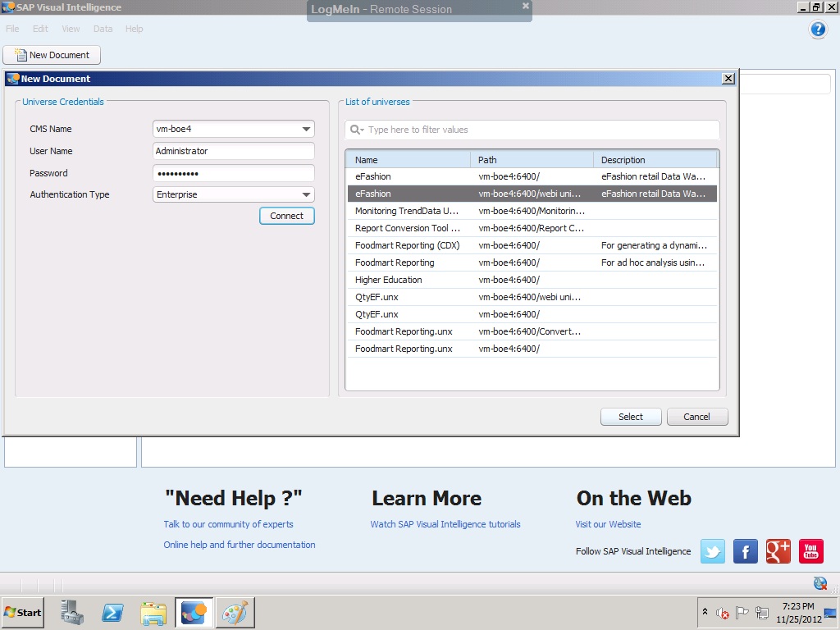The width and height of the screenshot is (840, 630).
Task: Open 'Watch SAP Visual Intelligence tutorials' link
Action: (445, 524)
